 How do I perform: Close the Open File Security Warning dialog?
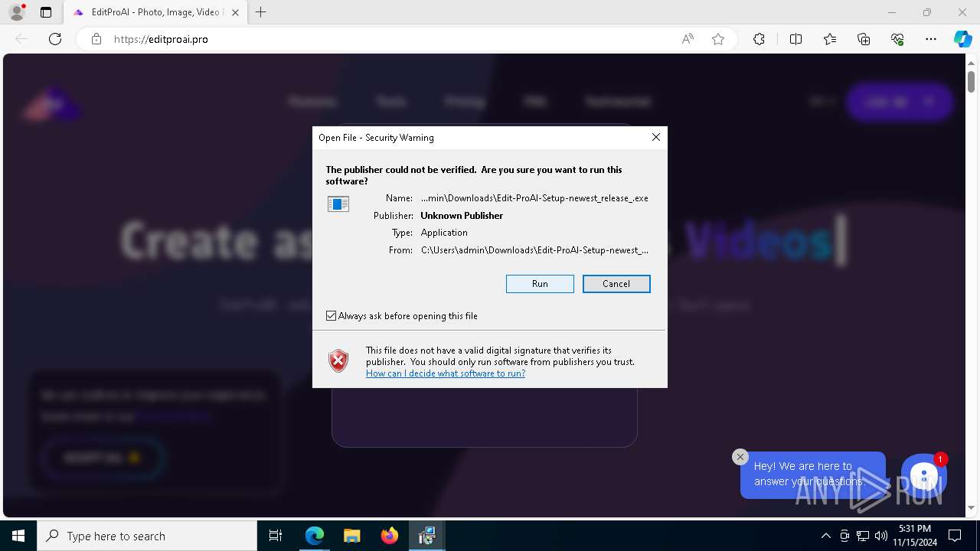click(655, 137)
